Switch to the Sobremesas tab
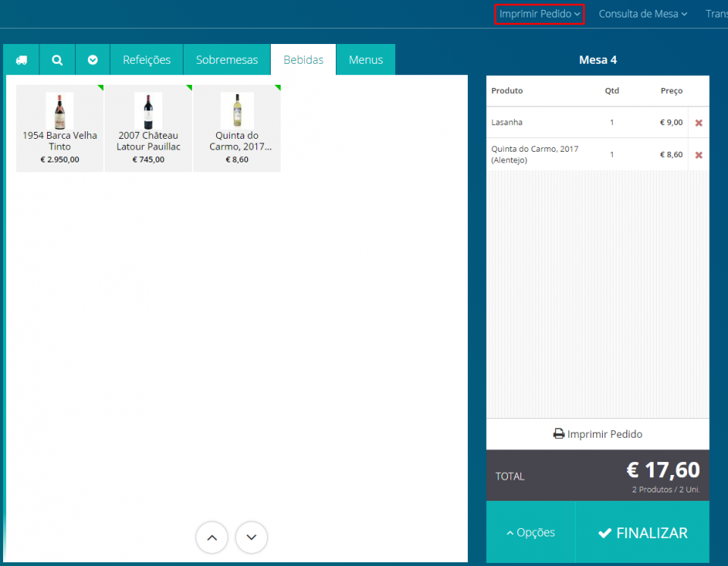 (227, 60)
